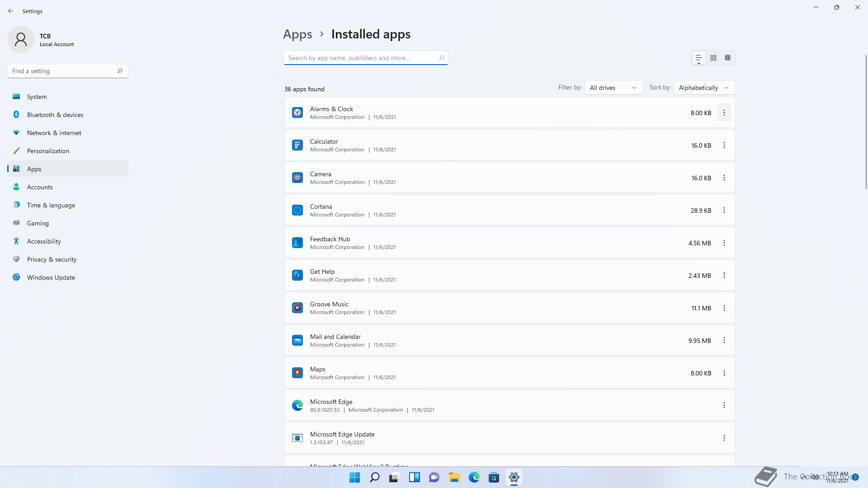The width and height of the screenshot is (868, 488).
Task: Click the 4.56 MB size of Feedback Hub
Action: pos(700,243)
